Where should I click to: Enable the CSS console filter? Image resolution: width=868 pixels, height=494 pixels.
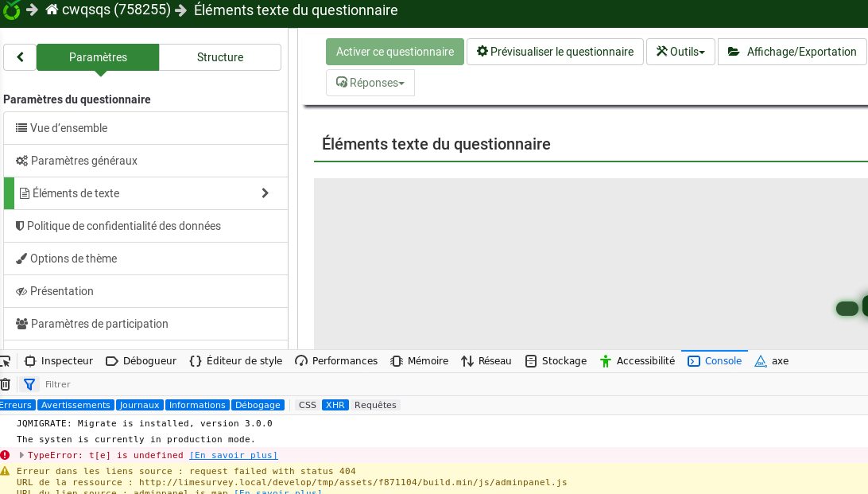(x=307, y=405)
